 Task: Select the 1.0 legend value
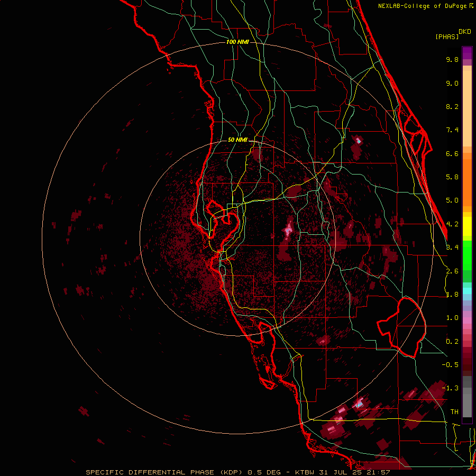point(452,318)
